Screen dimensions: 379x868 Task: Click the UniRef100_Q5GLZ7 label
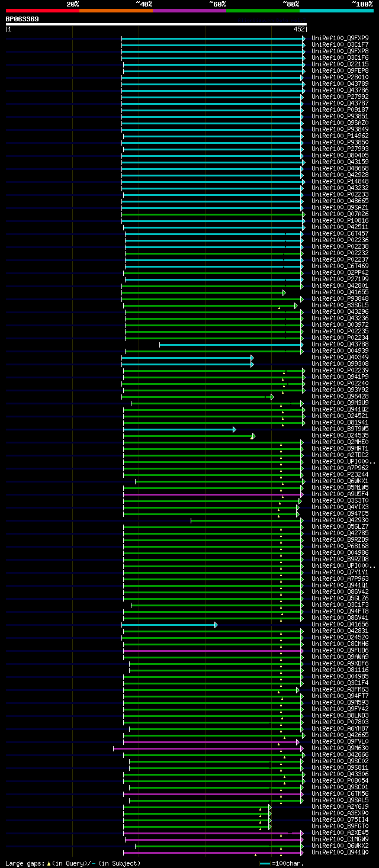pyautogui.click(x=340, y=526)
